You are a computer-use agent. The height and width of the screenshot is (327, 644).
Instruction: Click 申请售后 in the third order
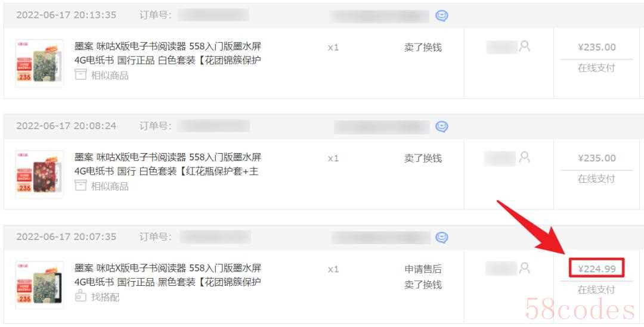[423, 269]
